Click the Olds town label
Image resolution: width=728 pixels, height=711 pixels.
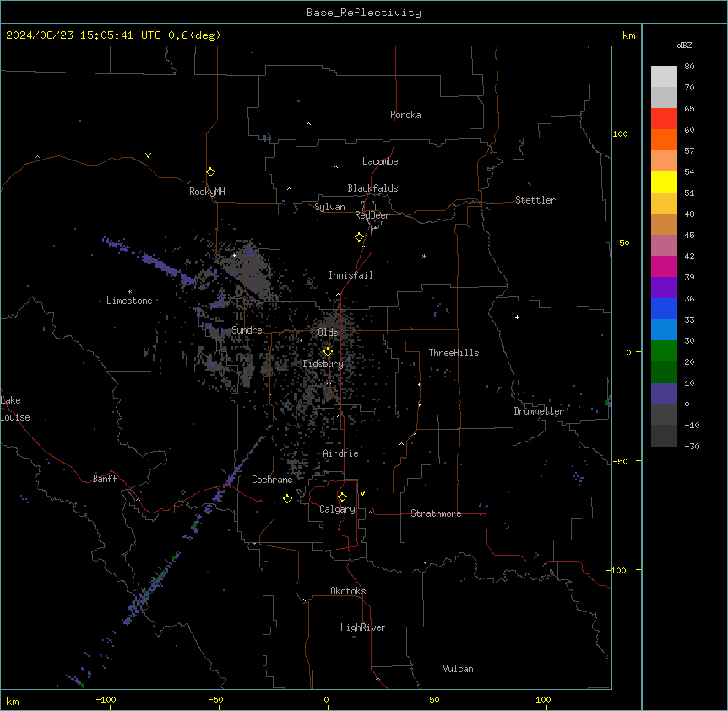pos(328,333)
